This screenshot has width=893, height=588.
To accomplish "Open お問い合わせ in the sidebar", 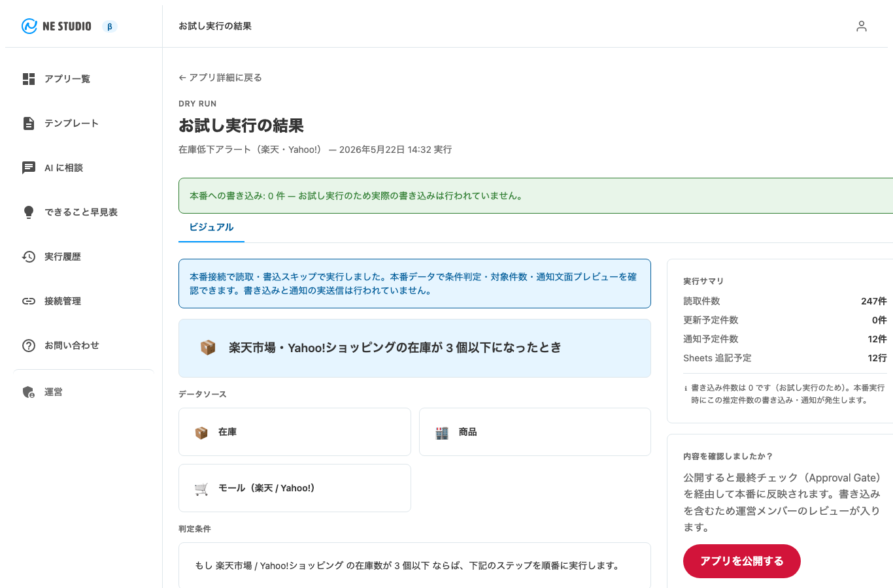I will point(84,346).
